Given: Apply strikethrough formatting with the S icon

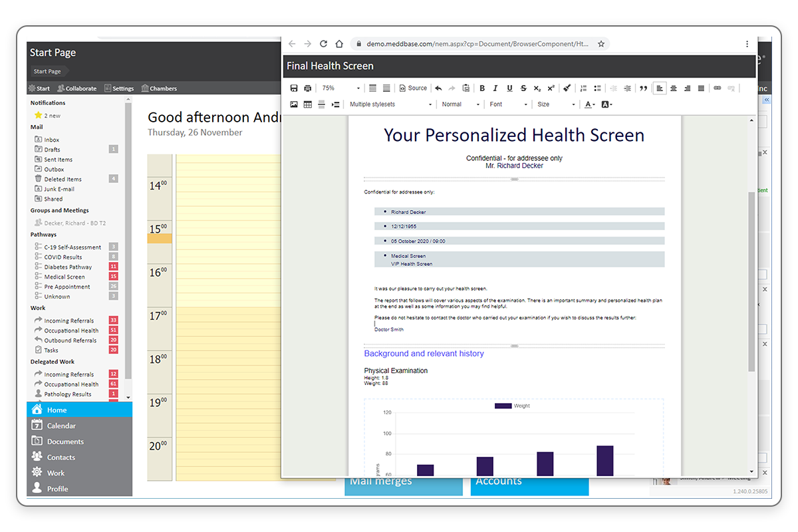Looking at the screenshot, I should tap(523, 87).
